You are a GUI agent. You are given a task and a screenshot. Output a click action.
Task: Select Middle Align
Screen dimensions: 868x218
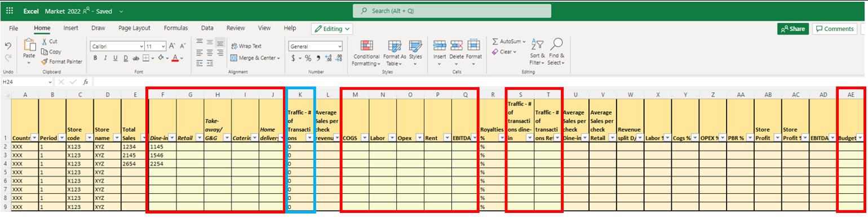210,42
